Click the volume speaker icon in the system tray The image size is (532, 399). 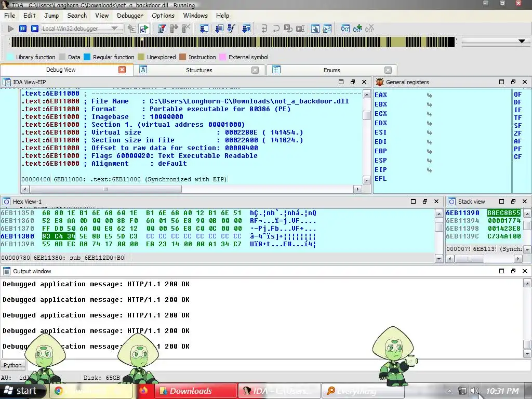(474, 391)
